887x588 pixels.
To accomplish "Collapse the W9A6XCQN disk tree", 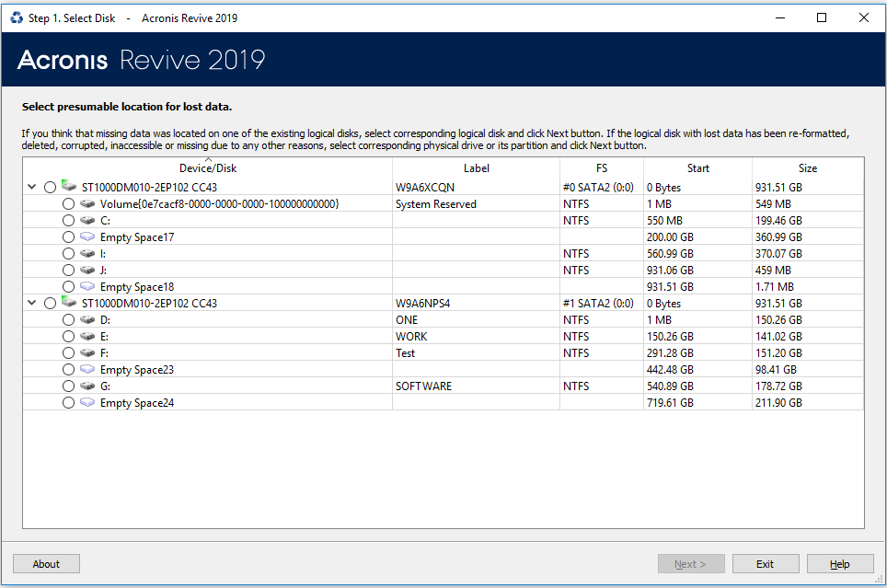I will click(x=30, y=187).
